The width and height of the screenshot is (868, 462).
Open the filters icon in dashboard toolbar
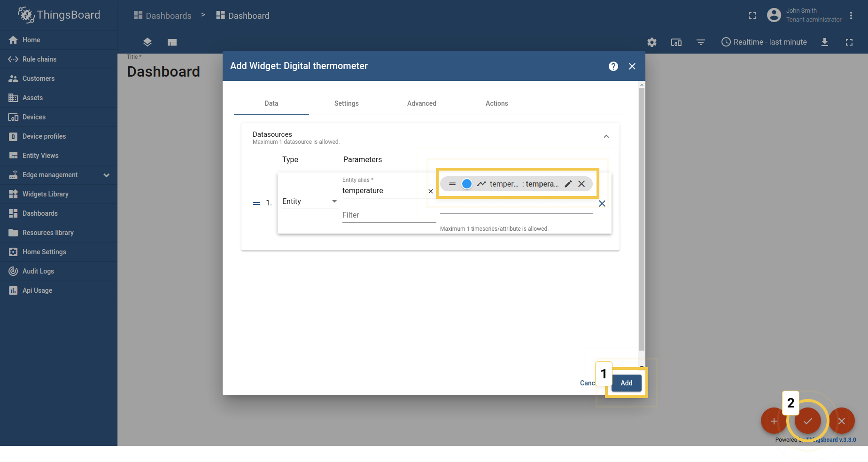click(x=701, y=42)
